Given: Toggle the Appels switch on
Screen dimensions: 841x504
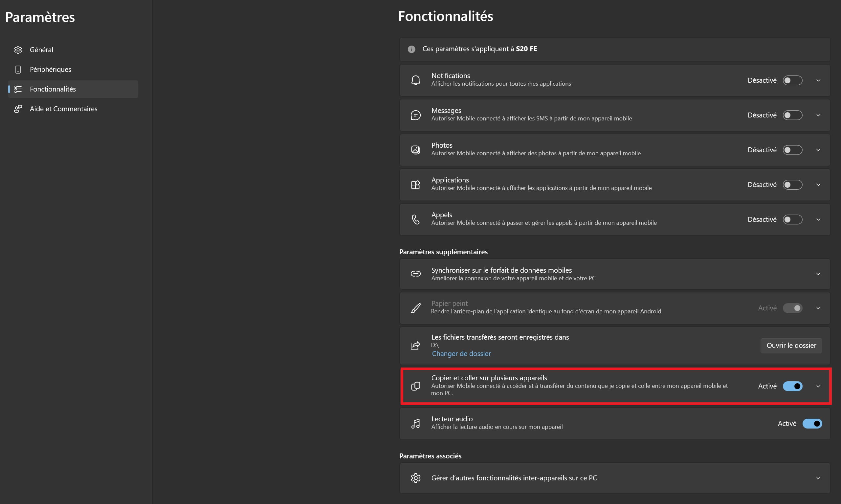Looking at the screenshot, I should [x=792, y=220].
